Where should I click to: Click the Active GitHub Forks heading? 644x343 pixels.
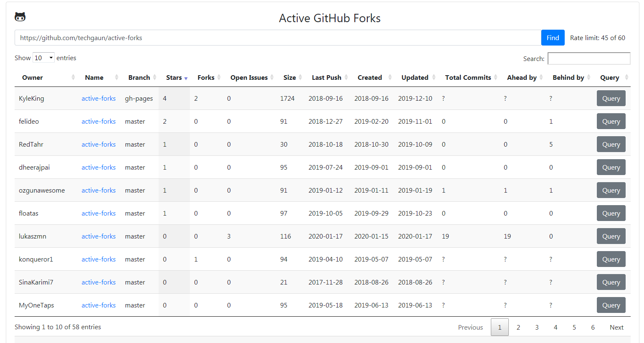(330, 18)
